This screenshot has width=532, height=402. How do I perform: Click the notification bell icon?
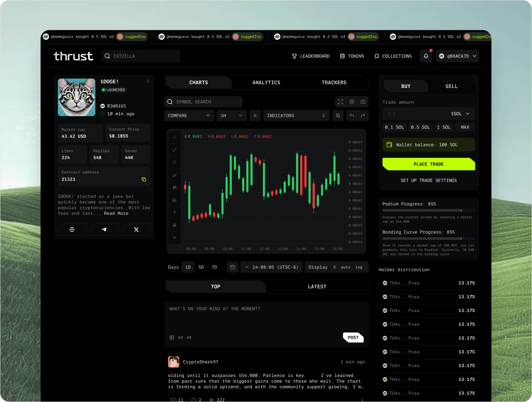[x=426, y=56]
